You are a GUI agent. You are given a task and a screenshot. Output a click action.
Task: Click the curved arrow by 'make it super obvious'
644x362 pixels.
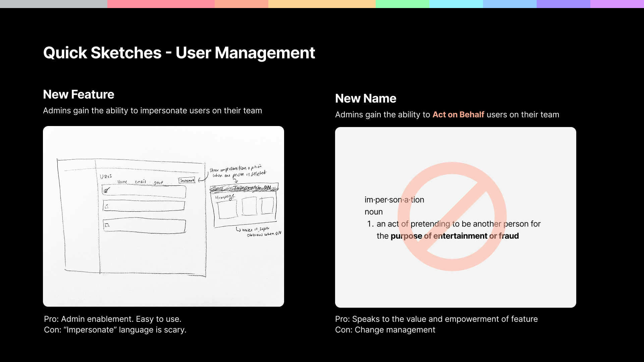(x=238, y=230)
